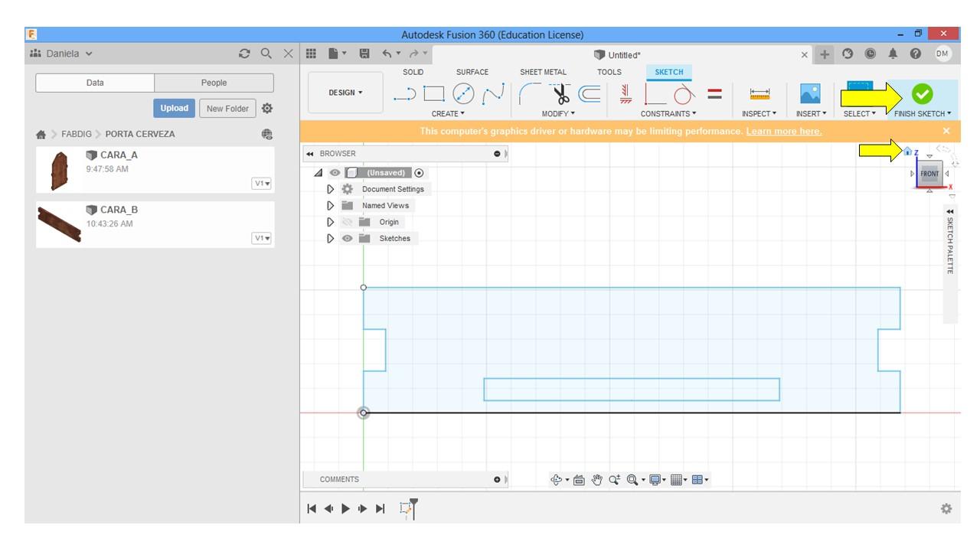Screen dimensions: 980x551
Task: Switch to the People tab
Action: point(214,83)
